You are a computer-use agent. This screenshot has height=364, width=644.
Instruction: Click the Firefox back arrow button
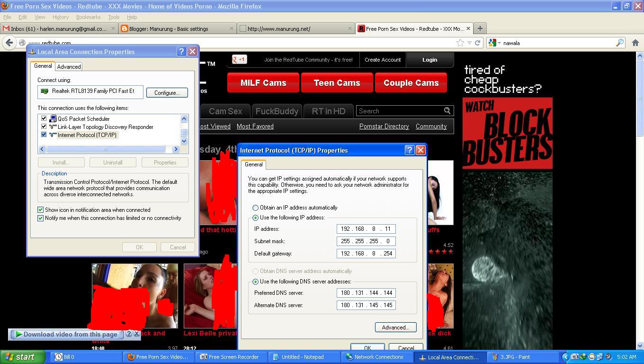point(9,43)
